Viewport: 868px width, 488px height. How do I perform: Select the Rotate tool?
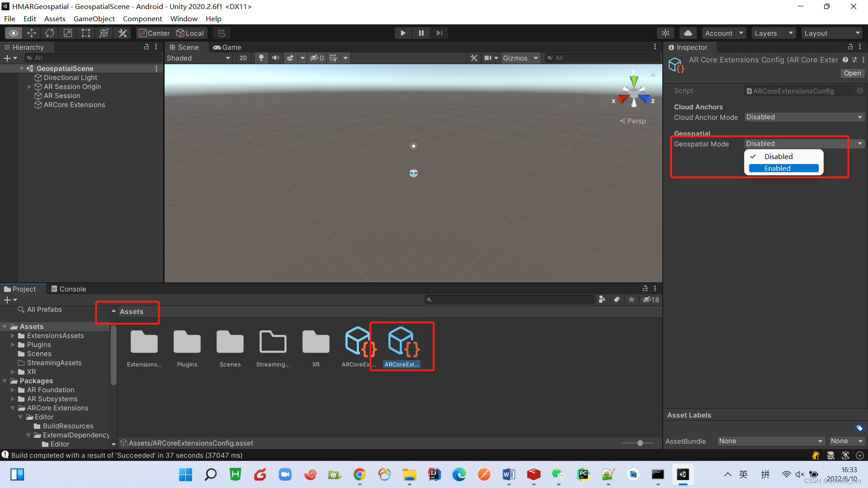(50, 33)
